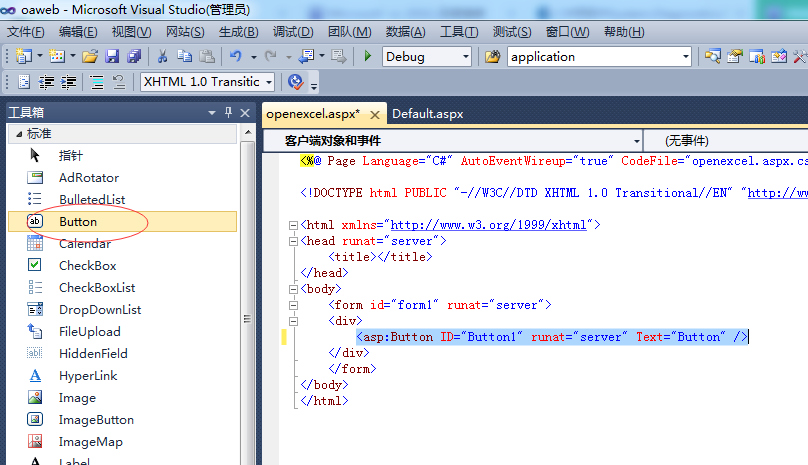Comment out the selected lines icon
808x465 pixels.
[x=97, y=82]
